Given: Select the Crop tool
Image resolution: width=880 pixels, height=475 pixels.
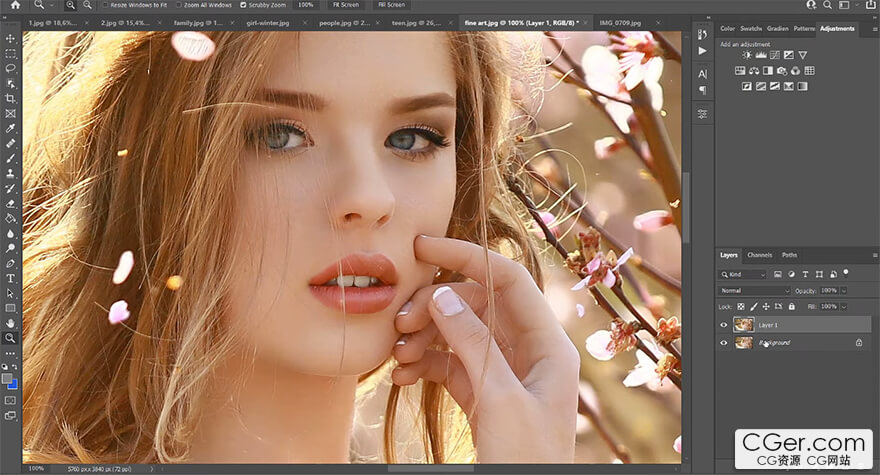Looking at the screenshot, I should [x=10, y=99].
